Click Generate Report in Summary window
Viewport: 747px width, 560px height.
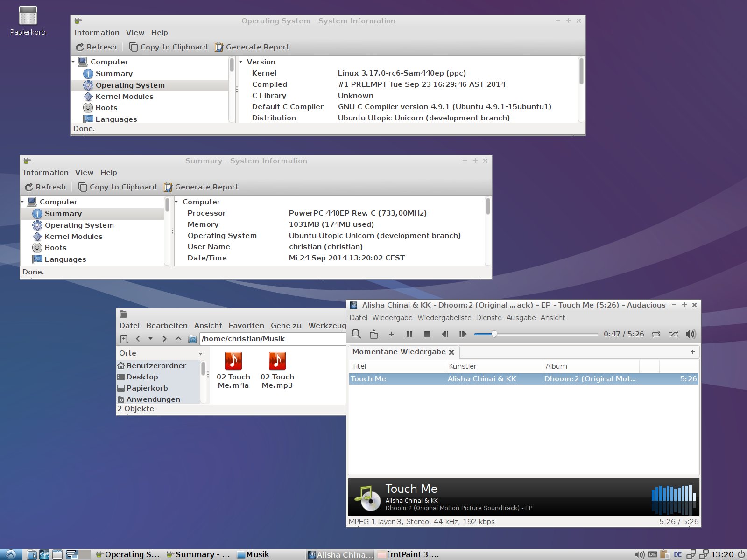pyautogui.click(x=201, y=187)
